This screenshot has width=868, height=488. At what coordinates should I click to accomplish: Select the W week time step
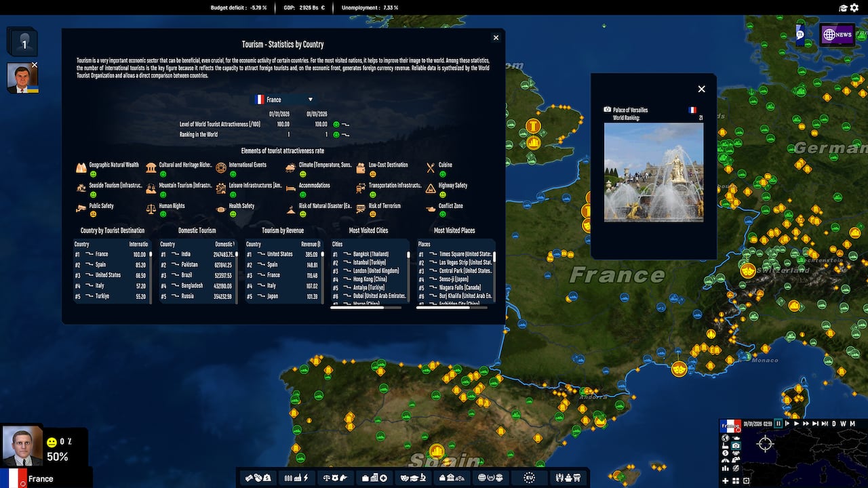tap(843, 424)
